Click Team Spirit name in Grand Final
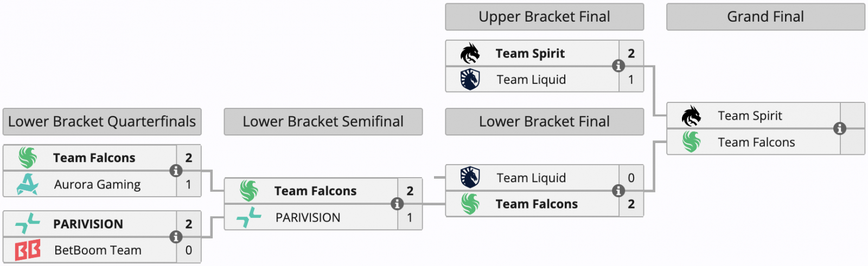 (750, 116)
